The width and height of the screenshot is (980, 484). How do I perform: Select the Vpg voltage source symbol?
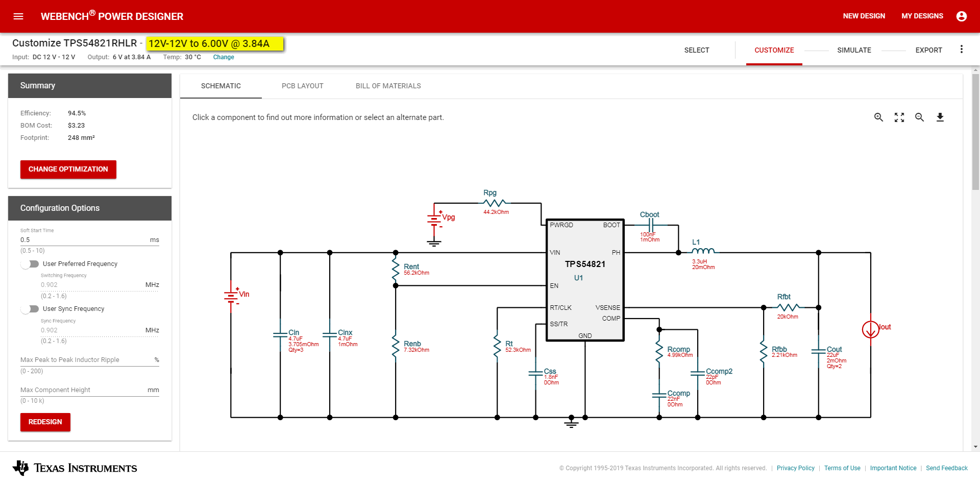(x=434, y=219)
